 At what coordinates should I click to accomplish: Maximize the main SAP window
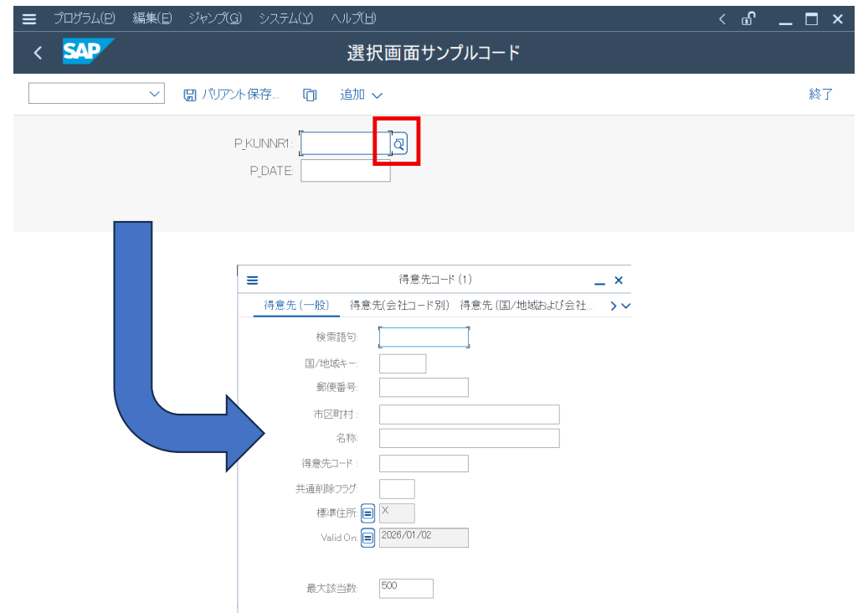[812, 19]
